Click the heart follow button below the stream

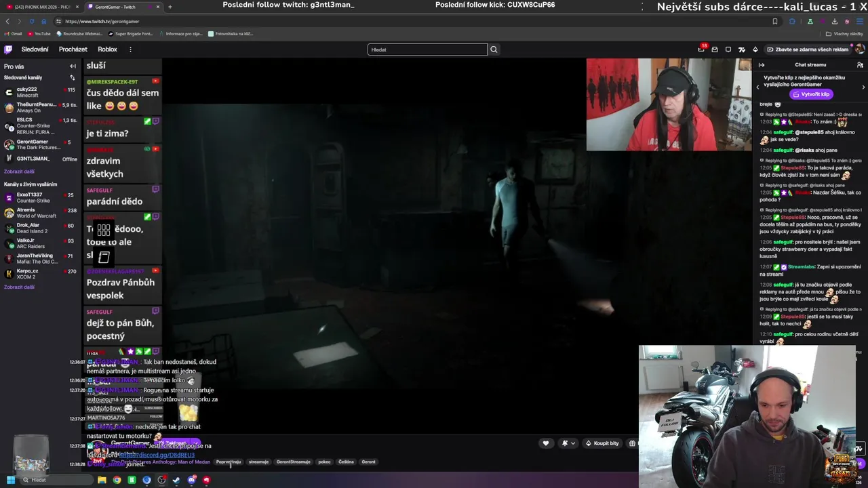pyautogui.click(x=546, y=443)
